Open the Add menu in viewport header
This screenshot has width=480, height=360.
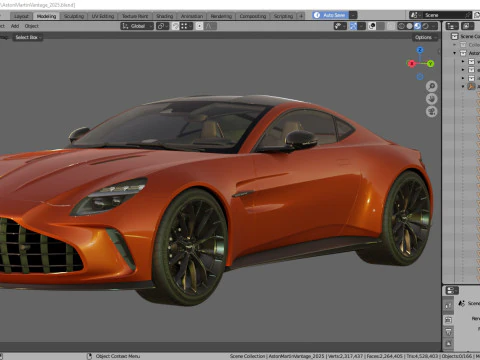pyautogui.click(x=15, y=26)
